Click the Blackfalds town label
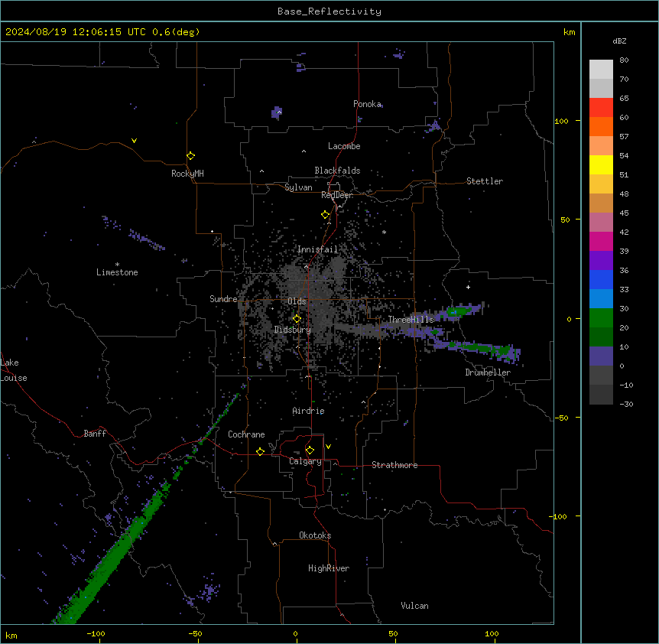 click(x=337, y=171)
